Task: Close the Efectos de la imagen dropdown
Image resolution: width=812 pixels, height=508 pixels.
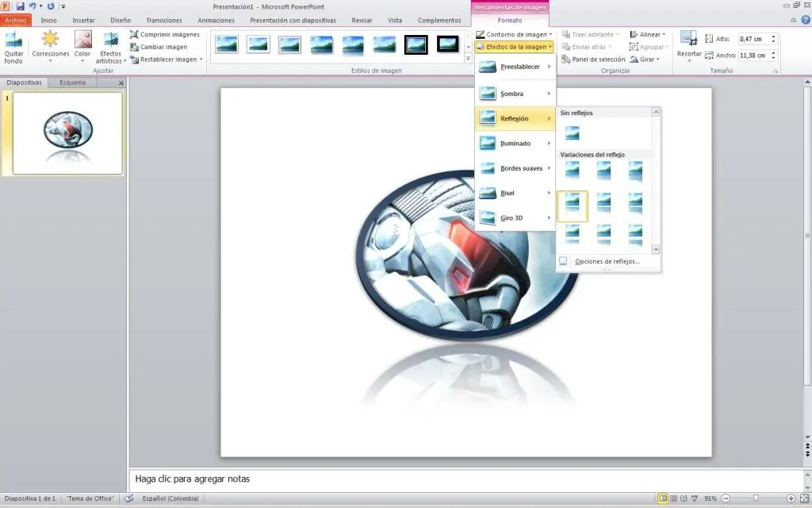Action: (x=514, y=47)
